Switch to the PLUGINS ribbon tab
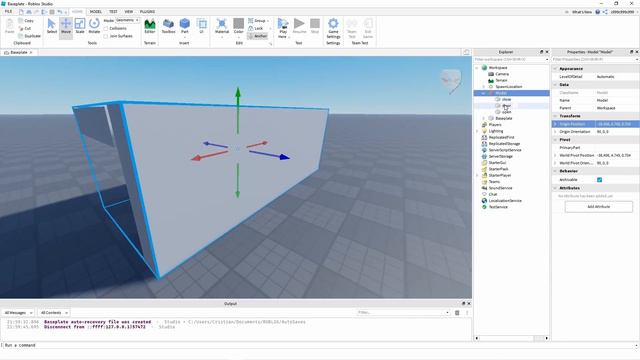The width and height of the screenshot is (640, 360). point(147,12)
